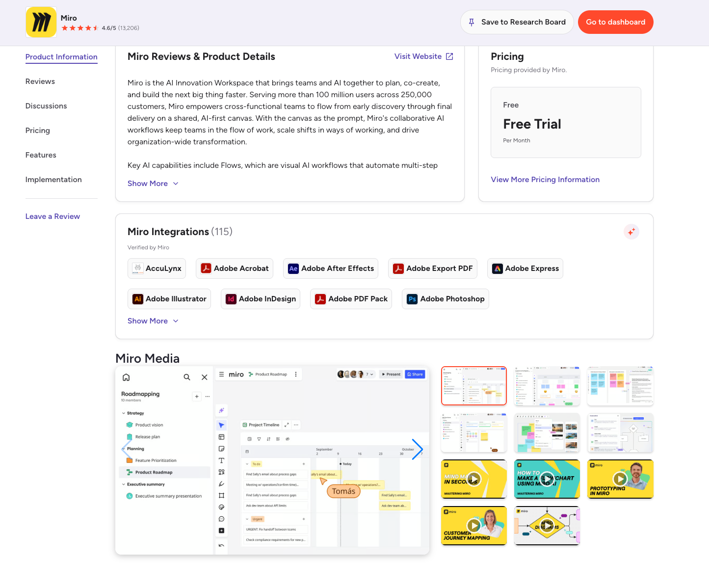This screenshot has height=588, width=709.
Task: Click the pin icon beside Save to Research Board
Action: (x=472, y=22)
